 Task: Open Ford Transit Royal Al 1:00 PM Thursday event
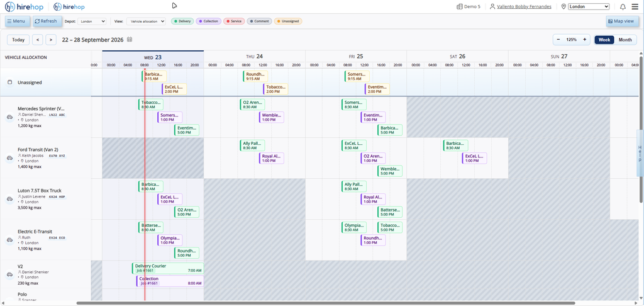(272, 158)
